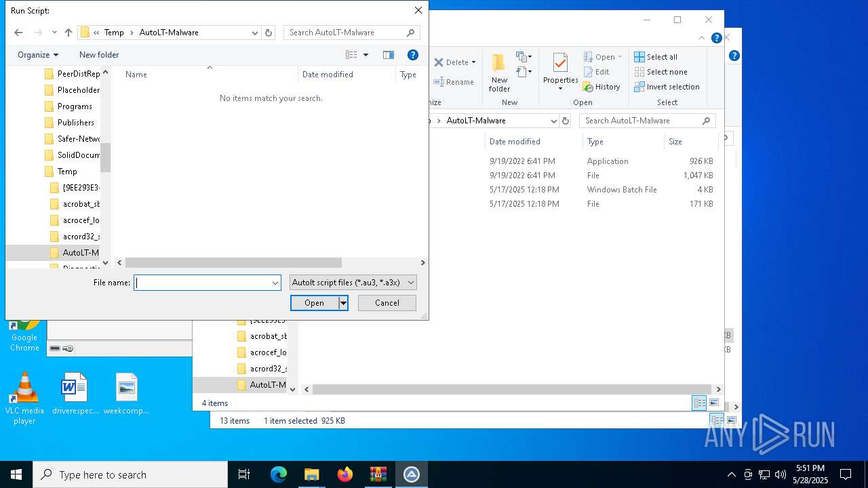Image resolution: width=868 pixels, height=488 pixels.
Task: Select SolidDocuments folder in tree
Action: click(72, 155)
